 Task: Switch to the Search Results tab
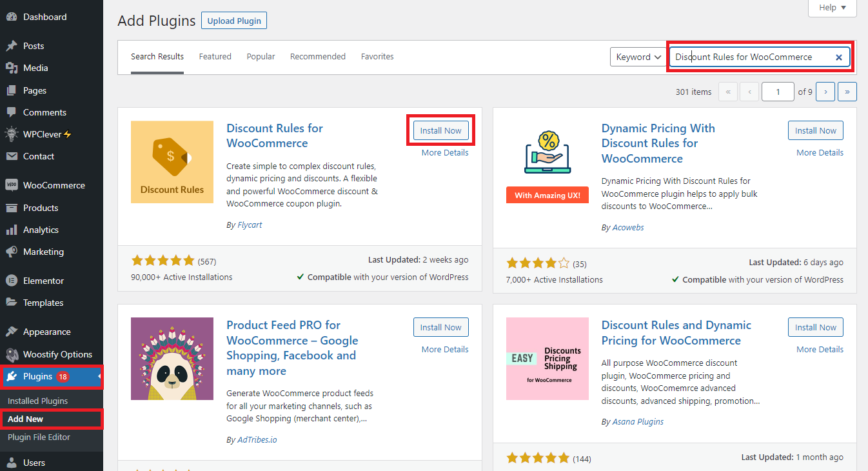pyautogui.click(x=157, y=57)
